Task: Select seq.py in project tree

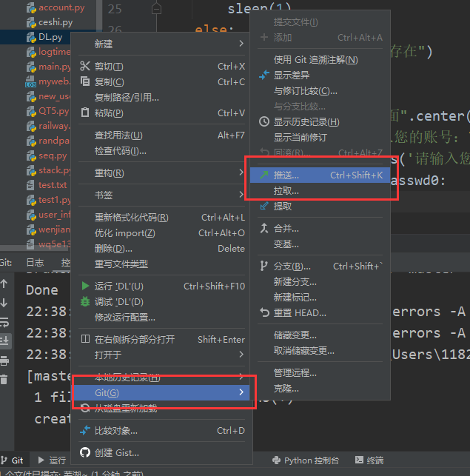Action: [x=53, y=155]
